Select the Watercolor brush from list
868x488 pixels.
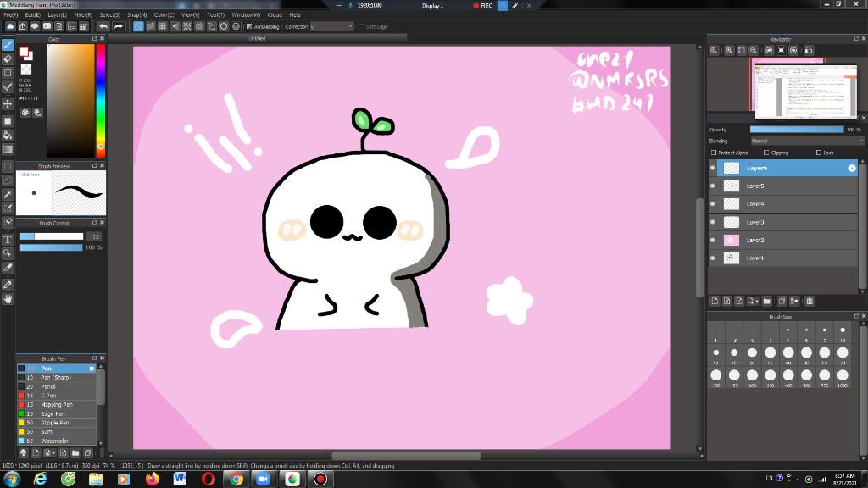(55, 441)
